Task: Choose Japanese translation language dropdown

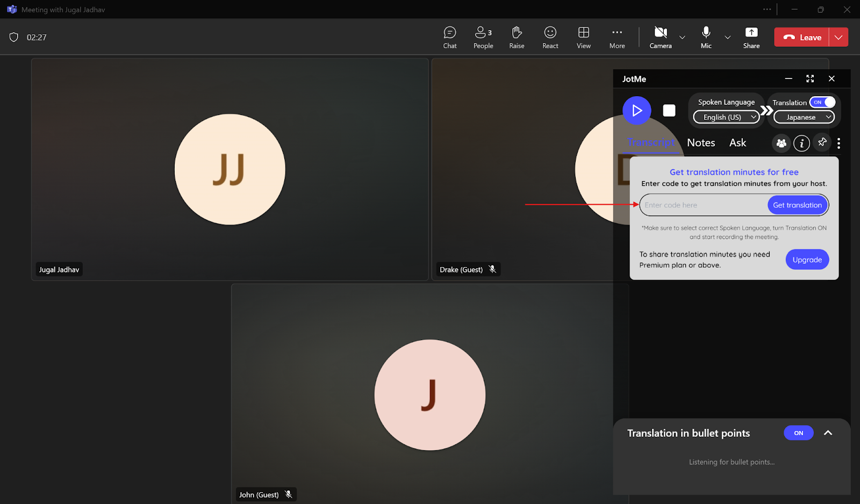Action: click(x=804, y=117)
